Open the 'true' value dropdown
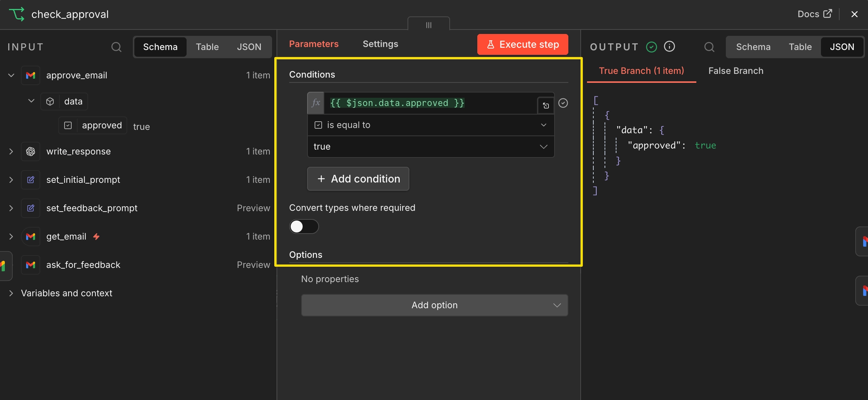868x400 pixels. click(431, 147)
